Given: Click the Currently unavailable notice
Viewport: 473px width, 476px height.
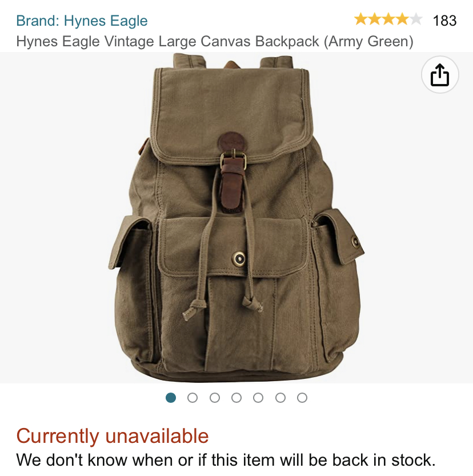Looking at the screenshot, I should (x=113, y=436).
